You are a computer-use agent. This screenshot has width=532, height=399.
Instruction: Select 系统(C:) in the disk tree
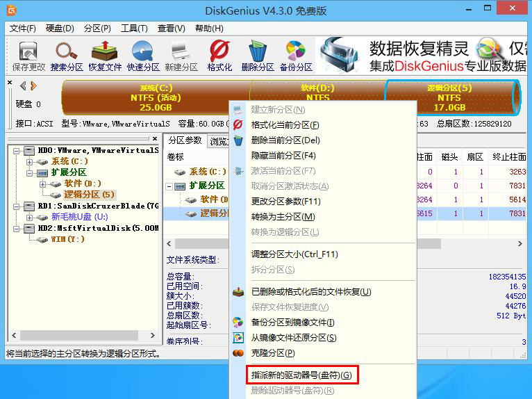point(69,161)
